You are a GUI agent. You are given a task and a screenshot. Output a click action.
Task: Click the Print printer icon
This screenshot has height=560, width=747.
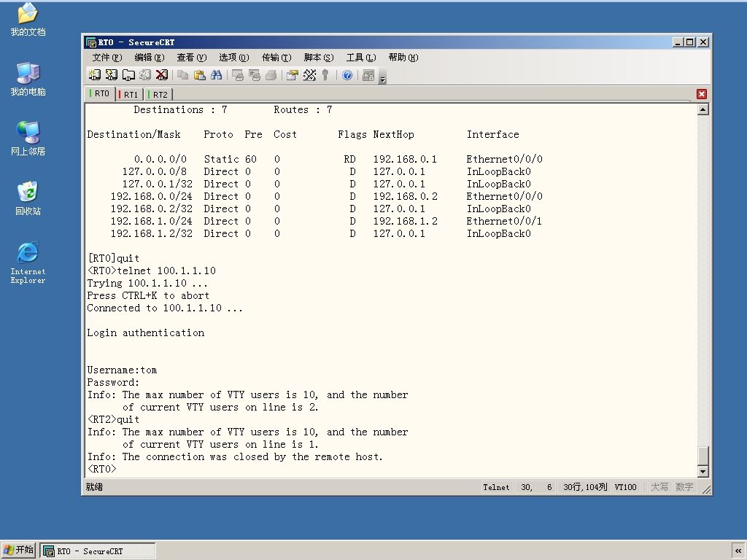[x=271, y=75]
